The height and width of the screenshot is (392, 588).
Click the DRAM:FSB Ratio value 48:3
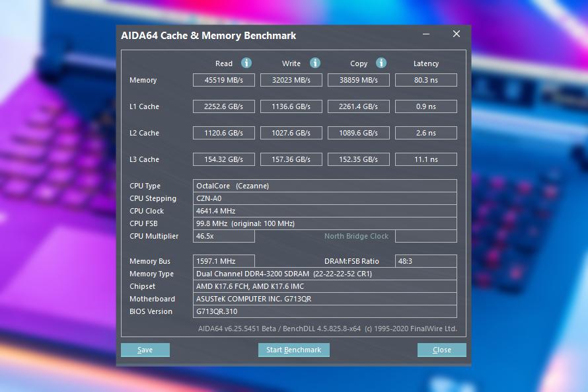pos(425,260)
